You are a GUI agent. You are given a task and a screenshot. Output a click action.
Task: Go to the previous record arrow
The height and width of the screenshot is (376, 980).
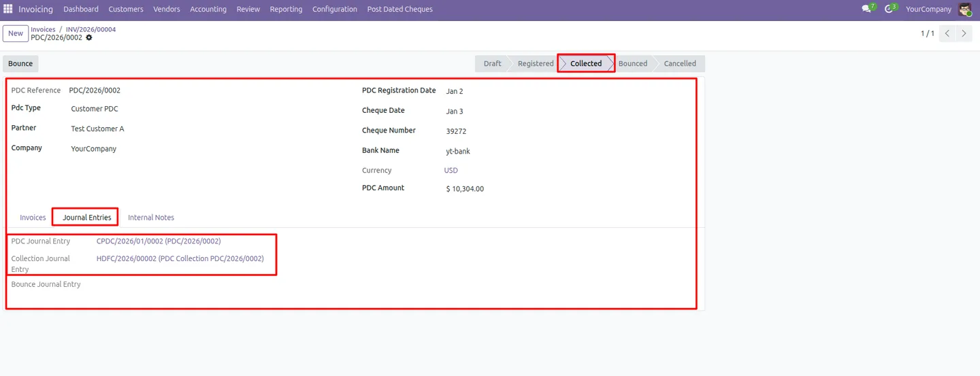coord(947,33)
